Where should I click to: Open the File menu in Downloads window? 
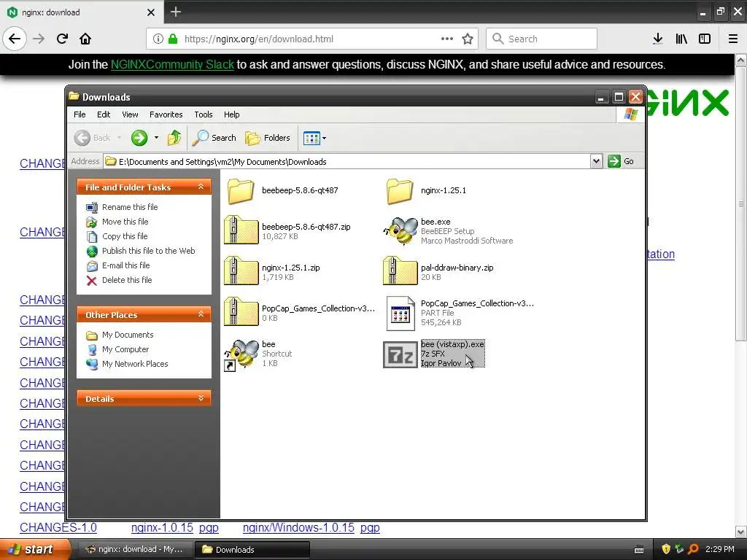click(x=80, y=114)
